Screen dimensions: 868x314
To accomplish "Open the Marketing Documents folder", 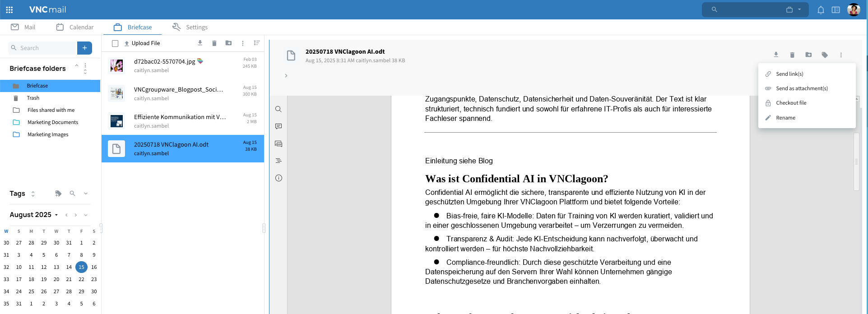I will (50, 122).
